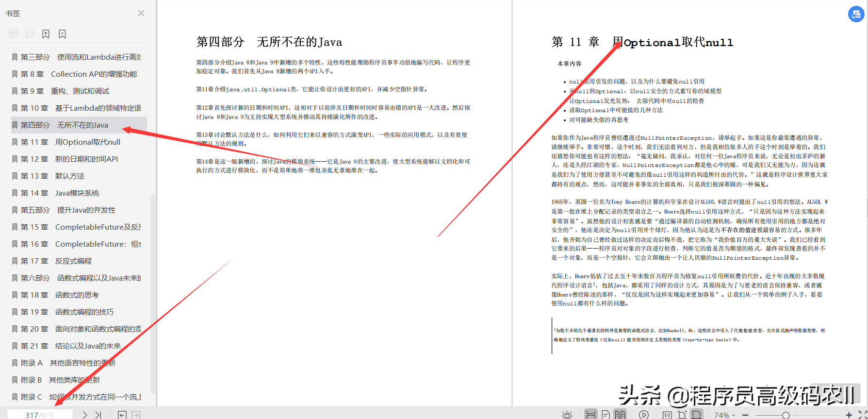Screen dimensions: 868x419
Task: Go to the next page arrow
Action: pos(85,415)
